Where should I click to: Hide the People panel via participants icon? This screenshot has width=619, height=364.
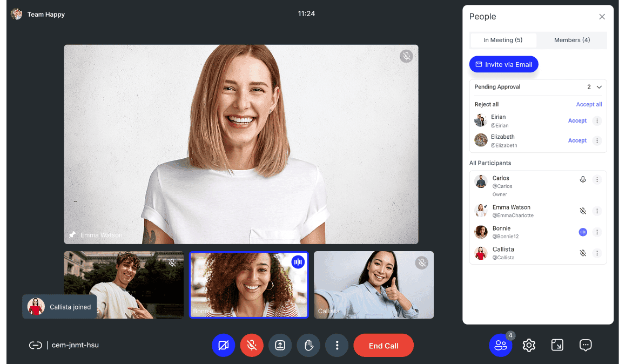point(500,345)
